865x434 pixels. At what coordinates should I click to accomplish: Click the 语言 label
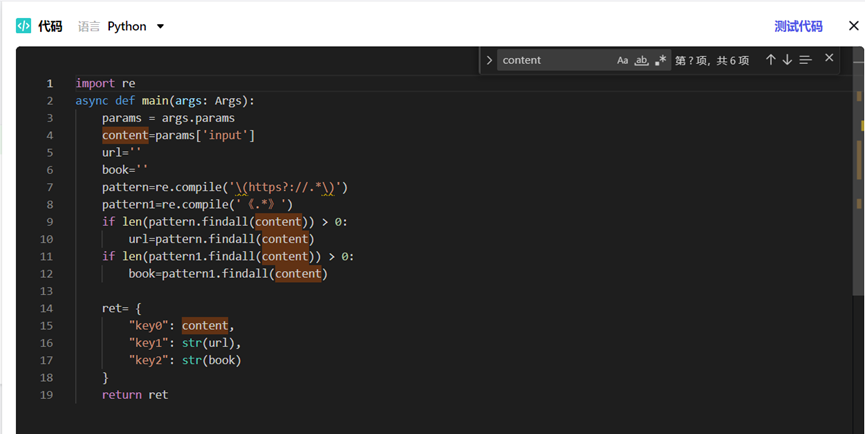[89, 26]
